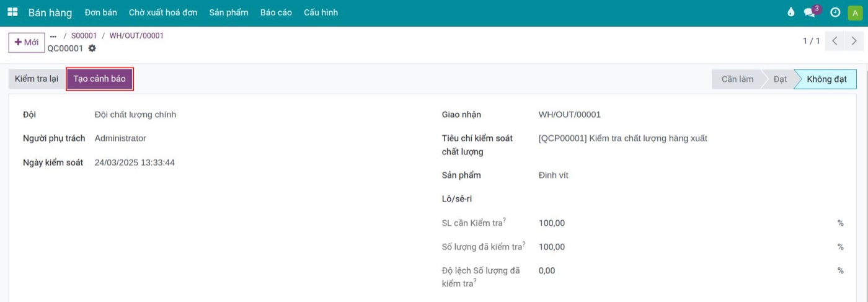Click Độ lệch value 0,00
The image size is (868, 302).
[547, 270]
